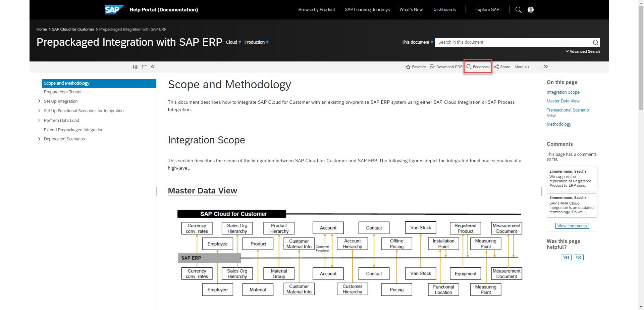Open Extend Prepackaged Integration topic
This screenshot has width=644, height=310.
(x=73, y=130)
